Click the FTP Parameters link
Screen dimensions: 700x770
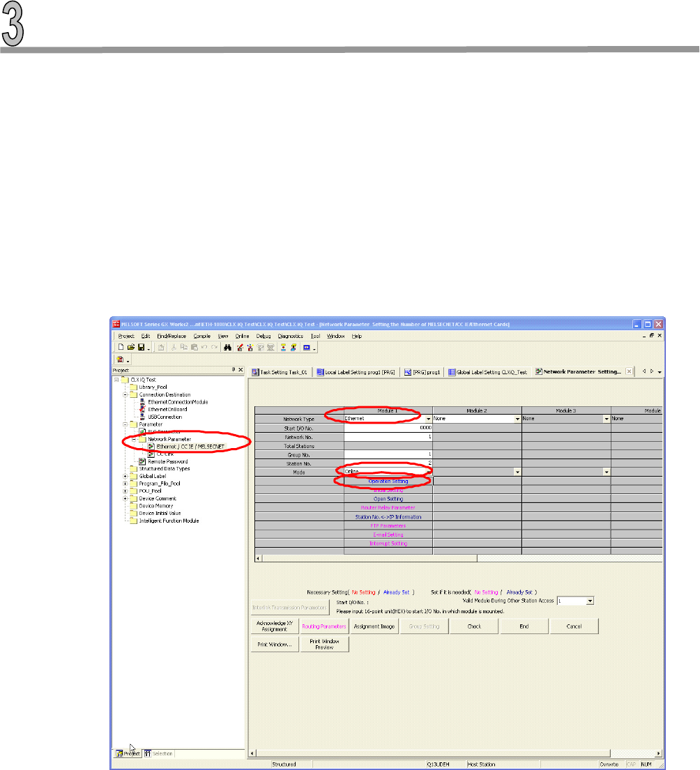coord(388,526)
